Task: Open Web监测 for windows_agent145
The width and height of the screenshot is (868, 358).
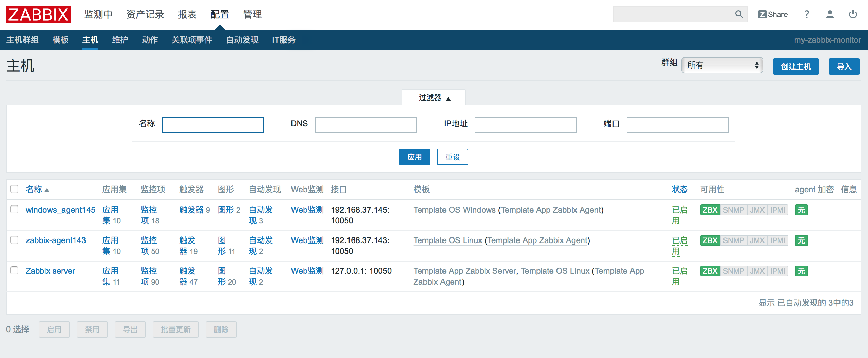Action: tap(307, 210)
